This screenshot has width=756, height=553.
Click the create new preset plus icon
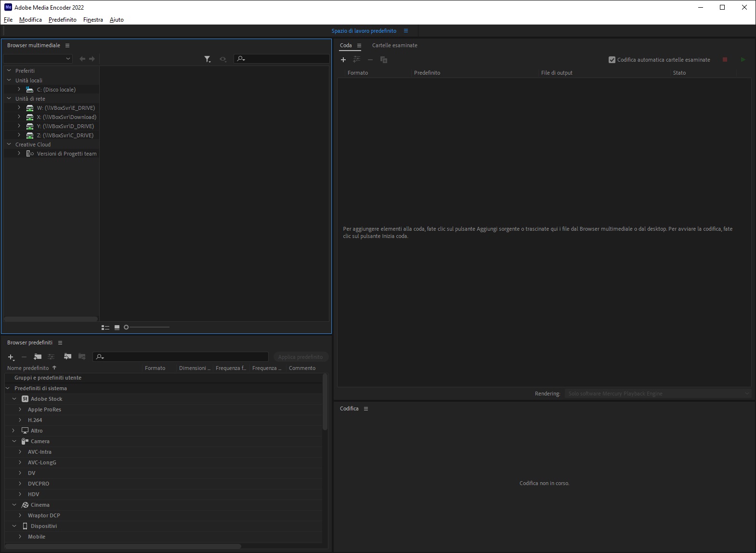coord(11,357)
